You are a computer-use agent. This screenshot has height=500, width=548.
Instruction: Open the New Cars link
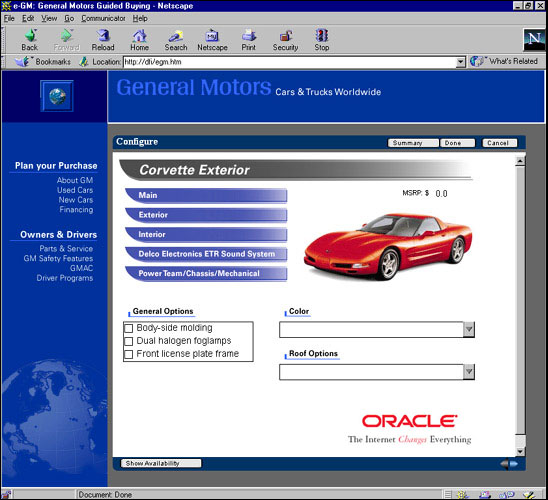pos(76,200)
